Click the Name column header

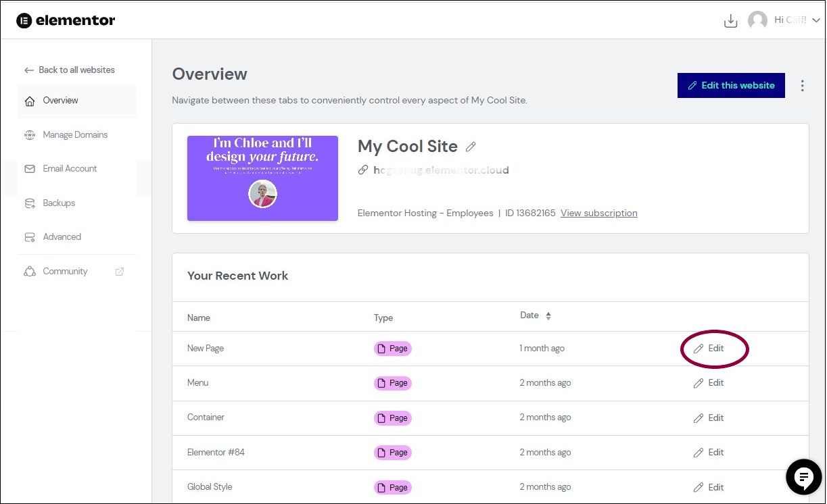[x=199, y=318]
